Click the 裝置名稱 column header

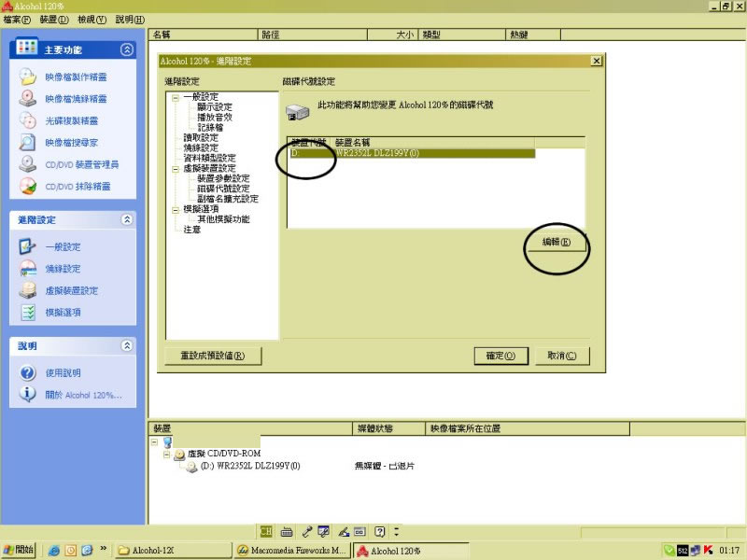pos(432,143)
